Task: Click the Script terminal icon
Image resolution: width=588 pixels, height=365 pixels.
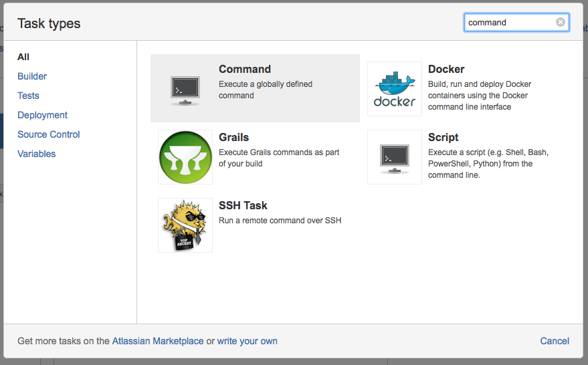Action: point(395,157)
